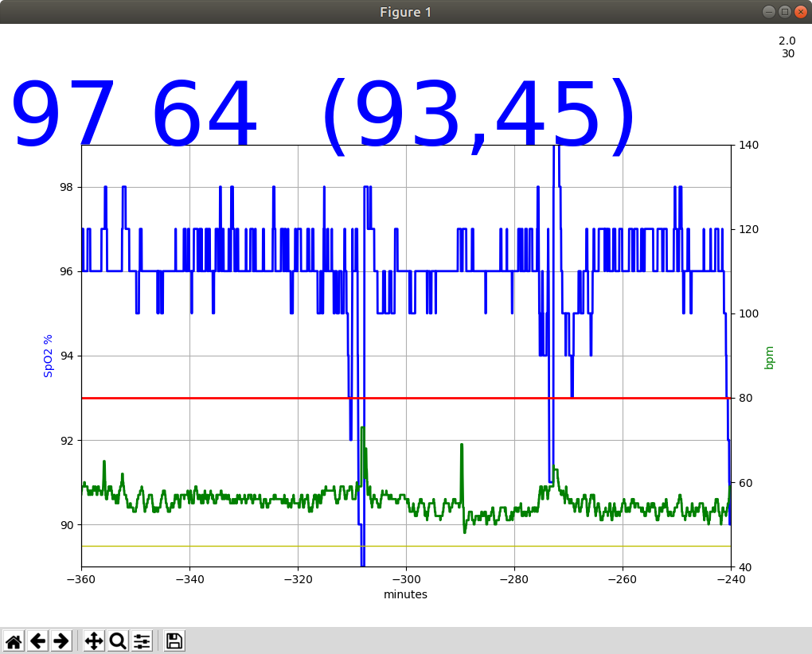
Task: Select the green bpm trace
Action: [239, 497]
